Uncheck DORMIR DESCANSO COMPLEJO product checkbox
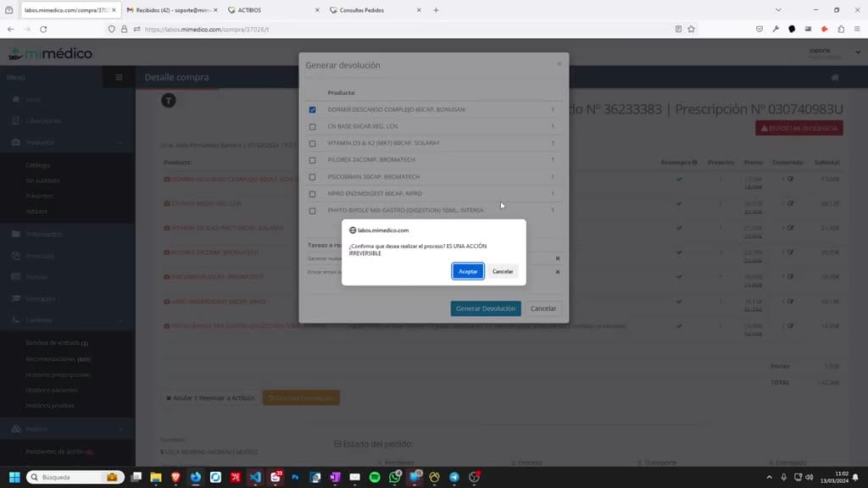The image size is (868, 488). [x=312, y=109]
